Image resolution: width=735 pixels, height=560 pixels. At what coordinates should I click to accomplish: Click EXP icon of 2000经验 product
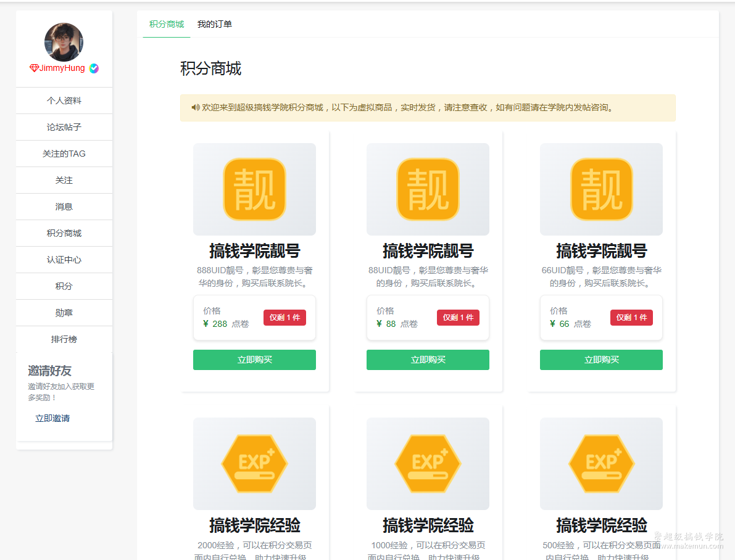254,463
